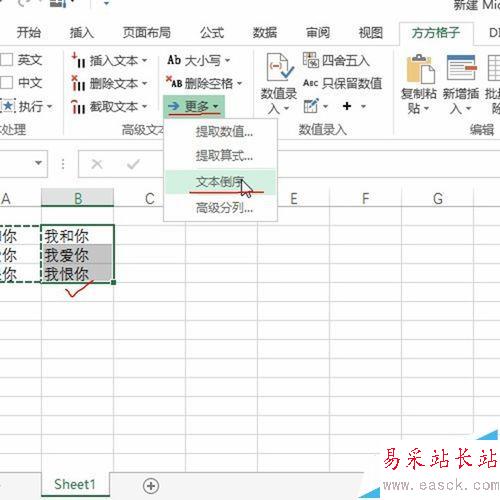
Task: Click the 新增插入 icon
Action: point(461,68)
